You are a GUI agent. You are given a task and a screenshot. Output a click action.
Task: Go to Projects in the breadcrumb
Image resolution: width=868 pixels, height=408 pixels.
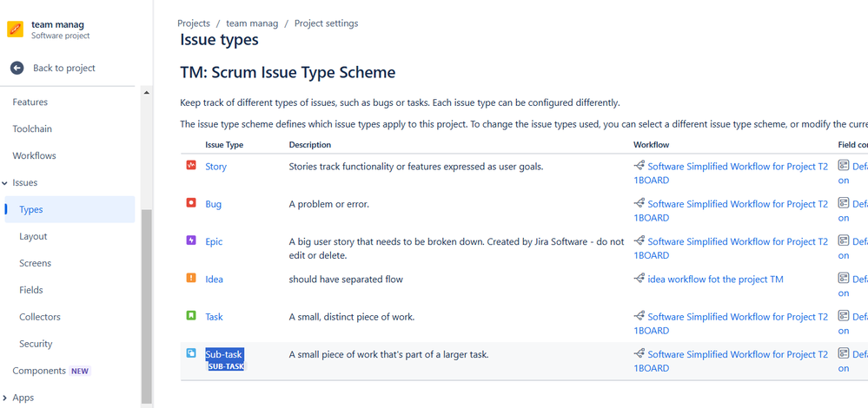(x=194, y=23)
